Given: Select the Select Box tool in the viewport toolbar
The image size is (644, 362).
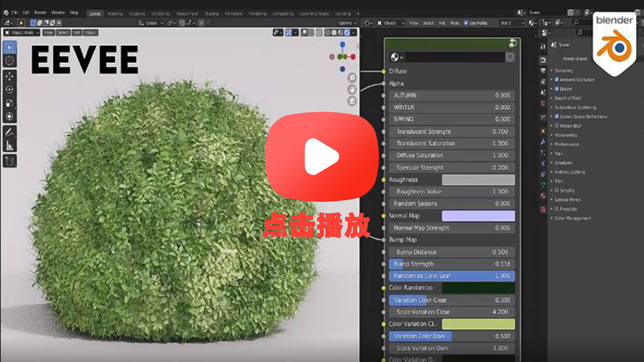Looking at the screenshot, I should click(x=10, y=48).
